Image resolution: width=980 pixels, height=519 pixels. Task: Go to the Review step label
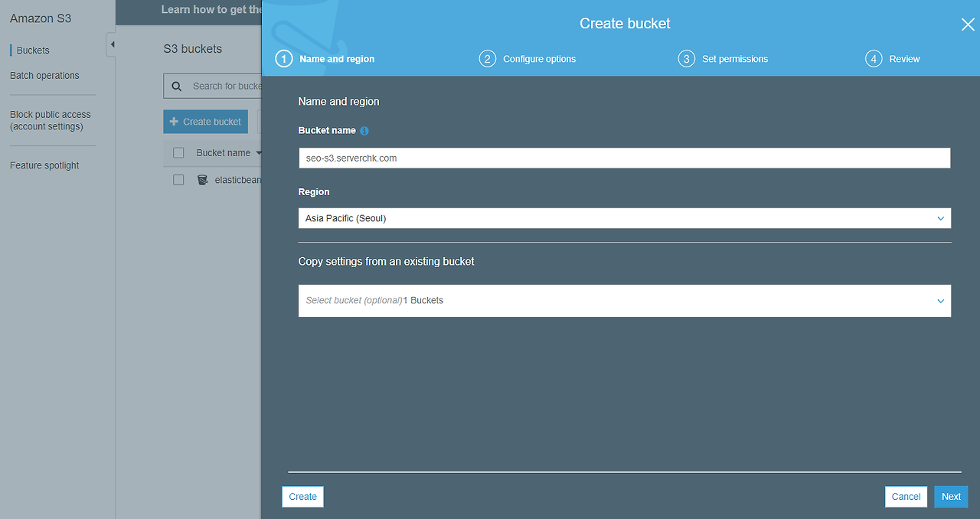904,59
